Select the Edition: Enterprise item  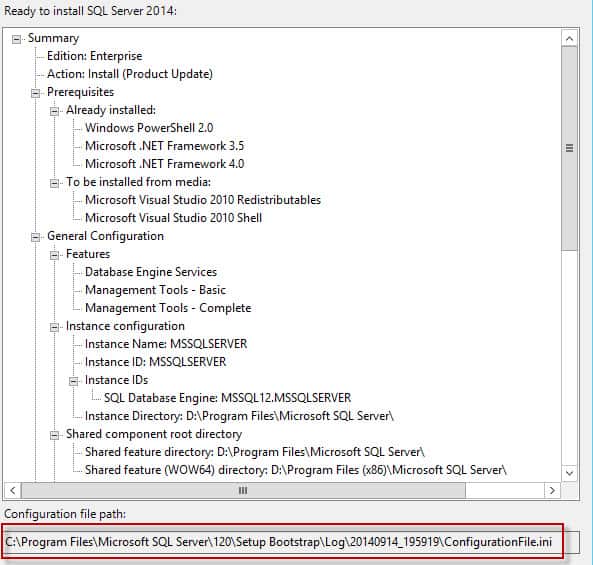point(95,56)
